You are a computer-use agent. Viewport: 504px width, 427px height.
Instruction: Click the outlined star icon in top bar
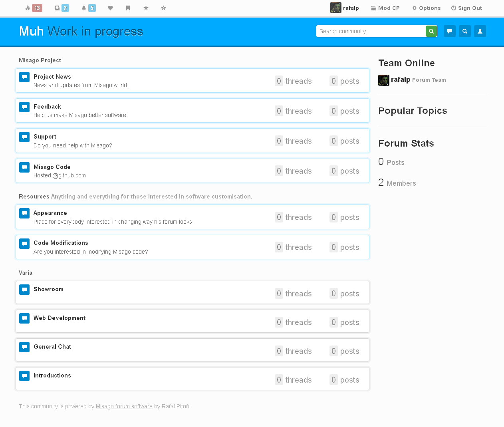point(164,8)
